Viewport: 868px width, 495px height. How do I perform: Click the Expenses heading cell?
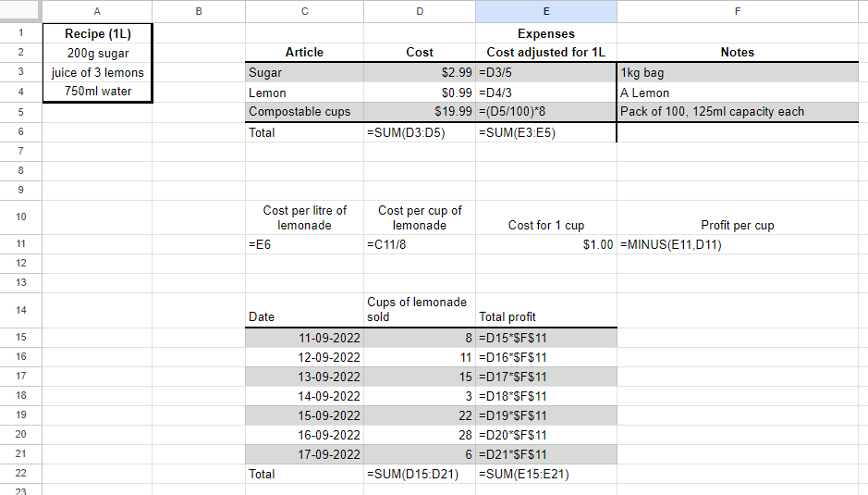click(x=546, y=33)
